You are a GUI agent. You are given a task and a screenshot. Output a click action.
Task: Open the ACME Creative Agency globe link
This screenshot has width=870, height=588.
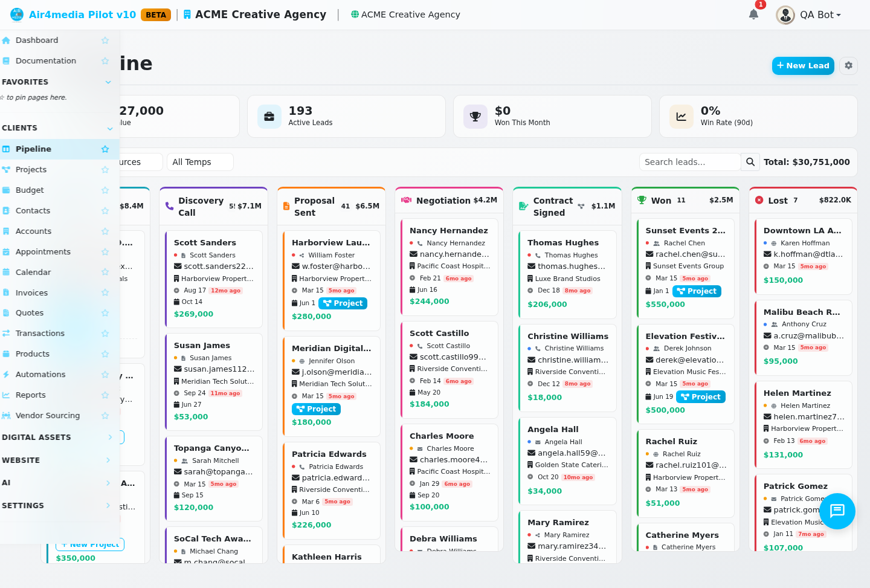tap(405, 15)
